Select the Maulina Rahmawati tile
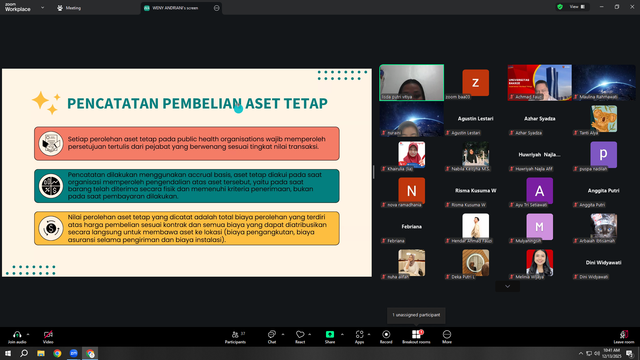This screenshot has height=360, width=640. (x=604, y=82)
